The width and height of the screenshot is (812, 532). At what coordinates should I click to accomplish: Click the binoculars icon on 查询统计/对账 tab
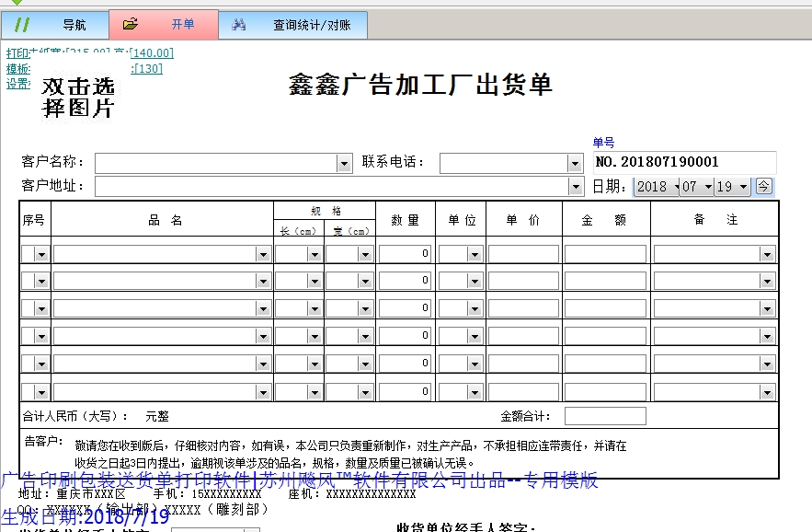(239, 25)
